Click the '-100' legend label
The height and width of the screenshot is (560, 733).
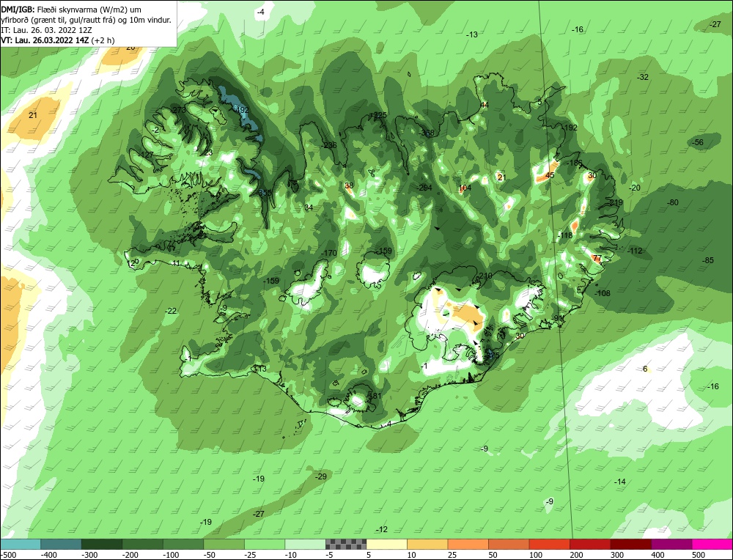point(171,555)
